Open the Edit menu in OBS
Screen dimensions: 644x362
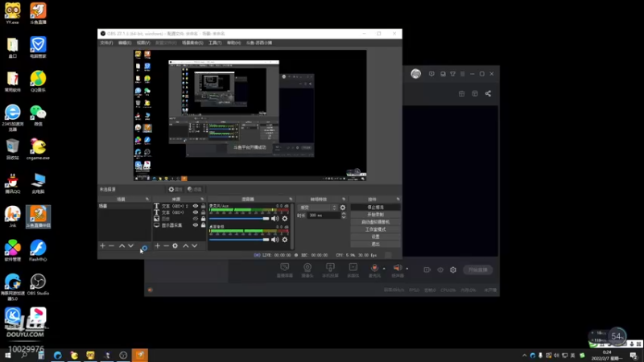(125, 43)
